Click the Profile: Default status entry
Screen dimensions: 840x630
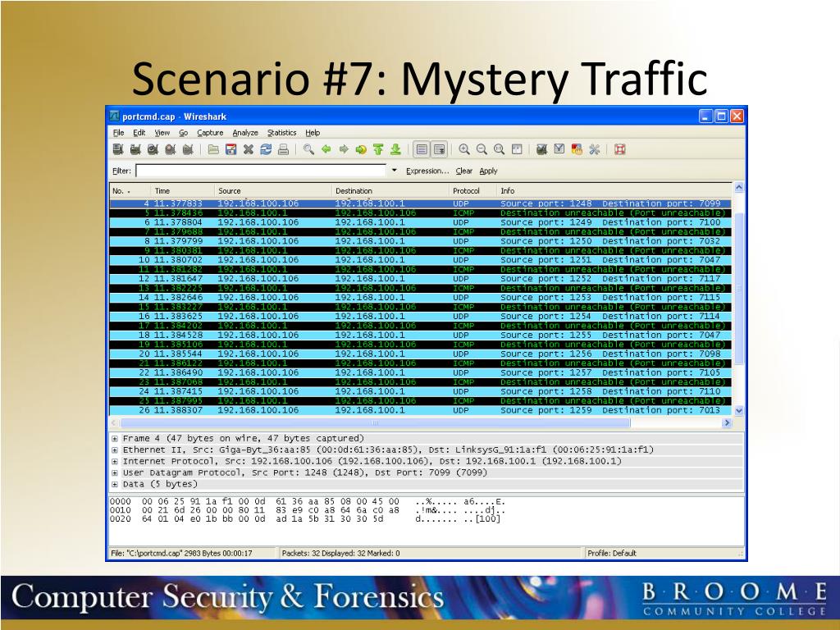pos(612,554)
